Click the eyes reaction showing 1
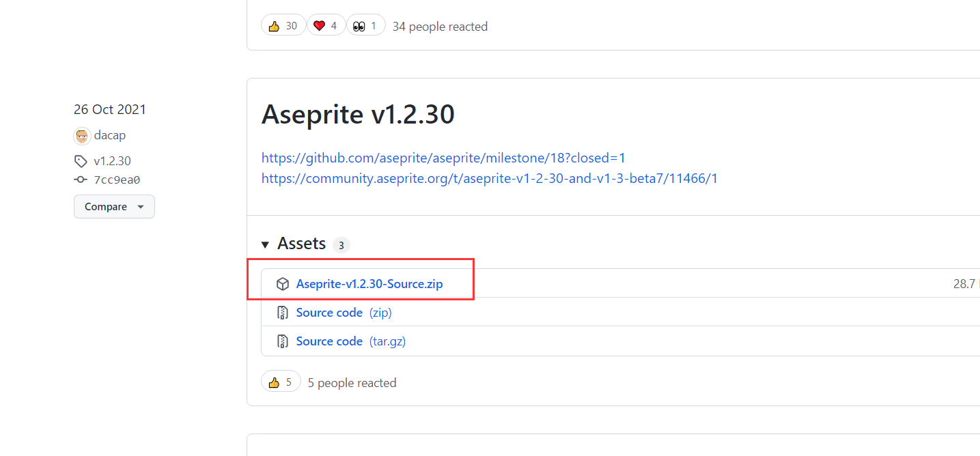Image resolution: width=980 pixels, height=456 pixels. point(366,25)
